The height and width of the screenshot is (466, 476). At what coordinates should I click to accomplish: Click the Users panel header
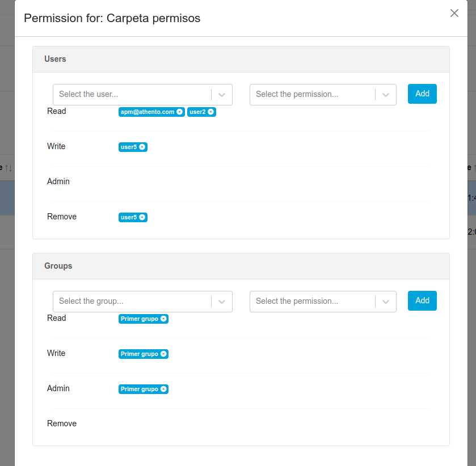tap(241, 59)
